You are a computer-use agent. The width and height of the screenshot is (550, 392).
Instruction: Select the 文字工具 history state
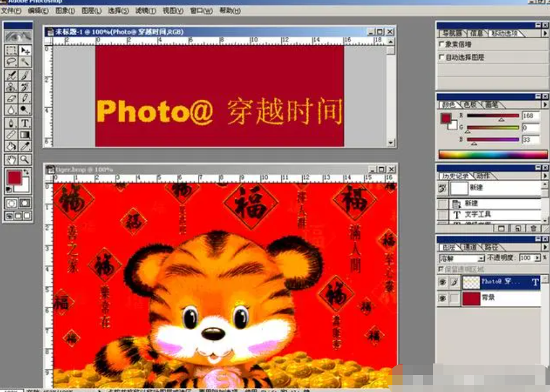[477, 214]
